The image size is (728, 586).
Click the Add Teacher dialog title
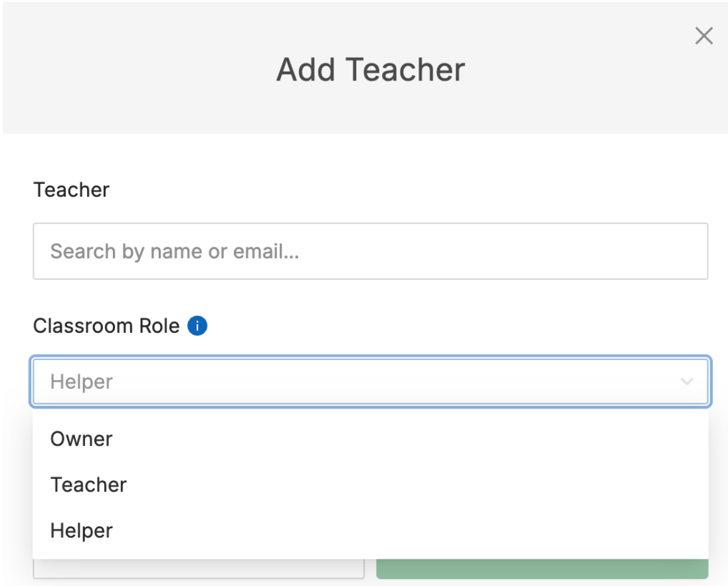point(372,69)
